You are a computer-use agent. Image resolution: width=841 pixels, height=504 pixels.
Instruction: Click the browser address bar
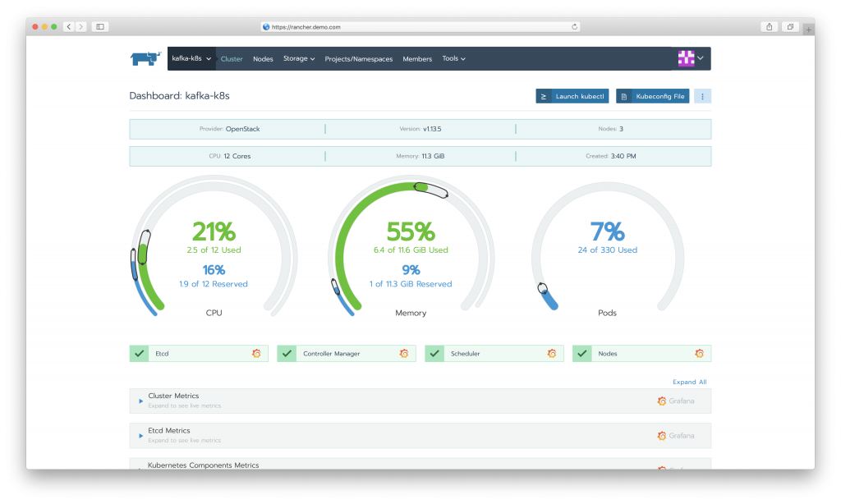(x=420, y=27)
